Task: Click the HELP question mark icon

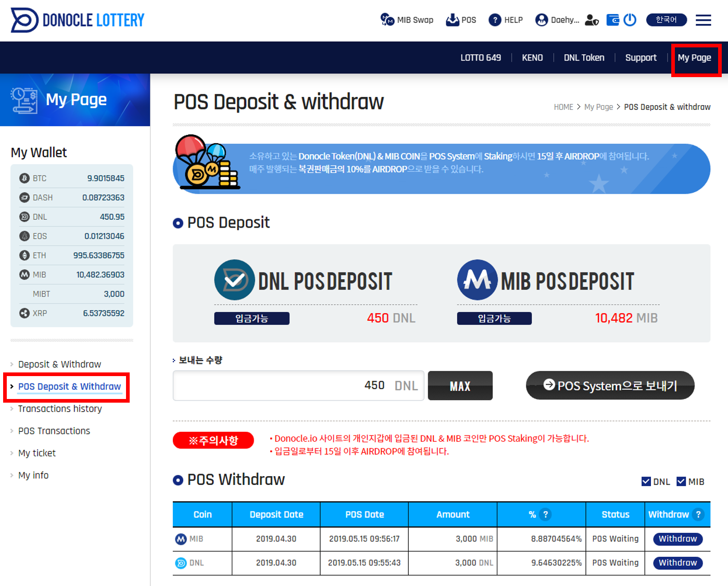Action: click(495, 20)
